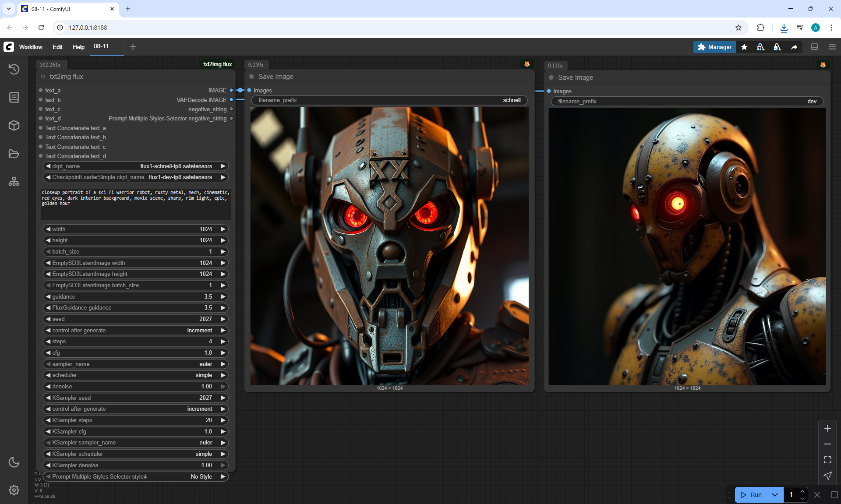Toggle bottom panel icon in top bar
841x504 pixels.
pos(814,47)
